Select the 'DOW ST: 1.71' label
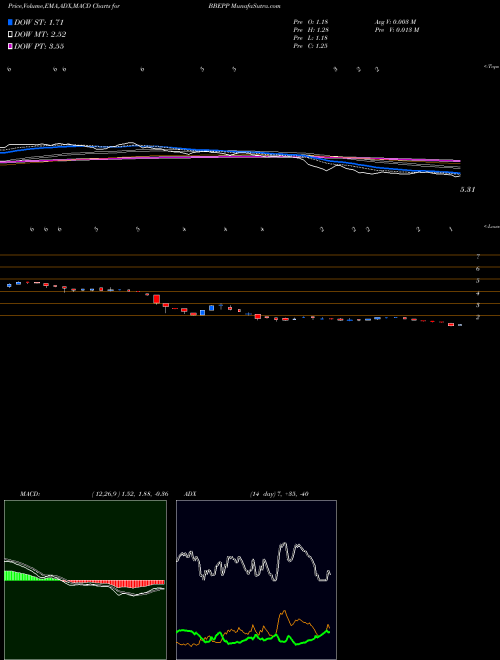This screenshot has width=500, height=660. 39,22
